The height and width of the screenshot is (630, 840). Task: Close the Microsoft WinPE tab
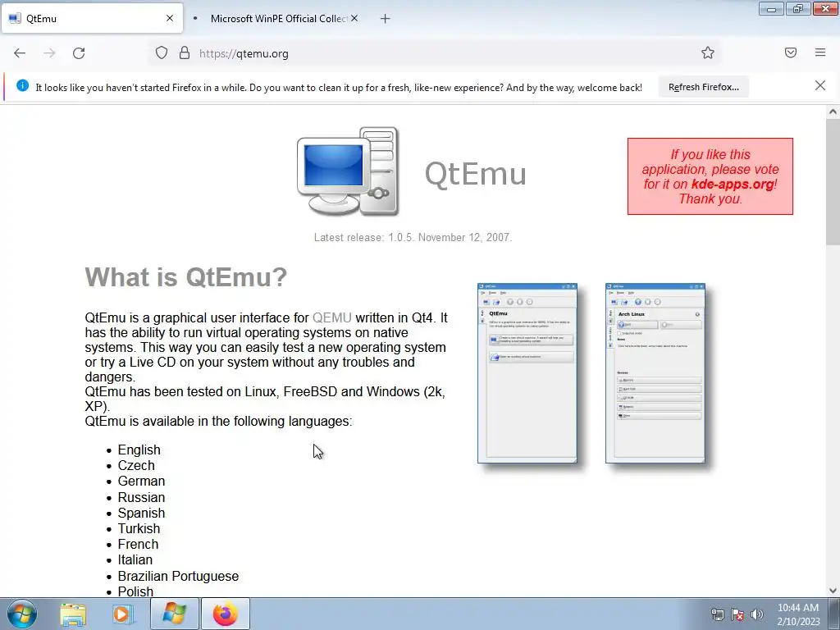(354, 18)
